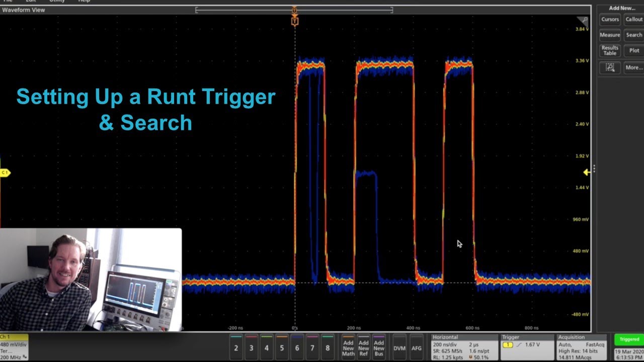Screen dimensions: 644x362
Task: Click the 2.88 V vertical scale label
Action: [x=582, y=93]
